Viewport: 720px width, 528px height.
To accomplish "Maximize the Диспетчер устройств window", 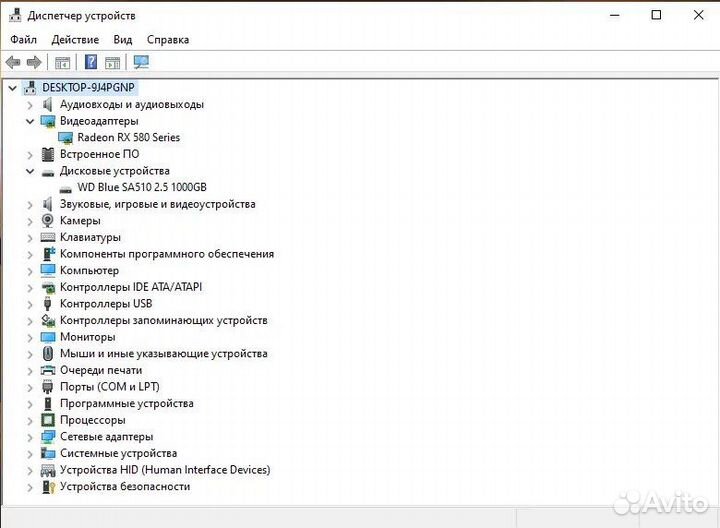I will (x=657, y=15).
